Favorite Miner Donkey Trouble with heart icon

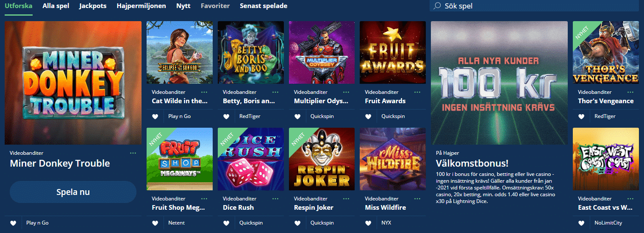click(13, 223)
